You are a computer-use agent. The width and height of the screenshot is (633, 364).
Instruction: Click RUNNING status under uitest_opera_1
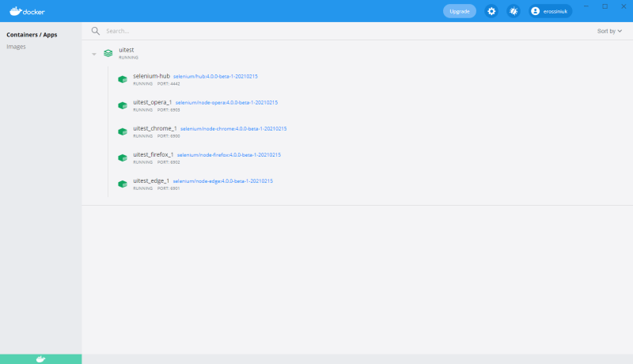click(143, 110)
